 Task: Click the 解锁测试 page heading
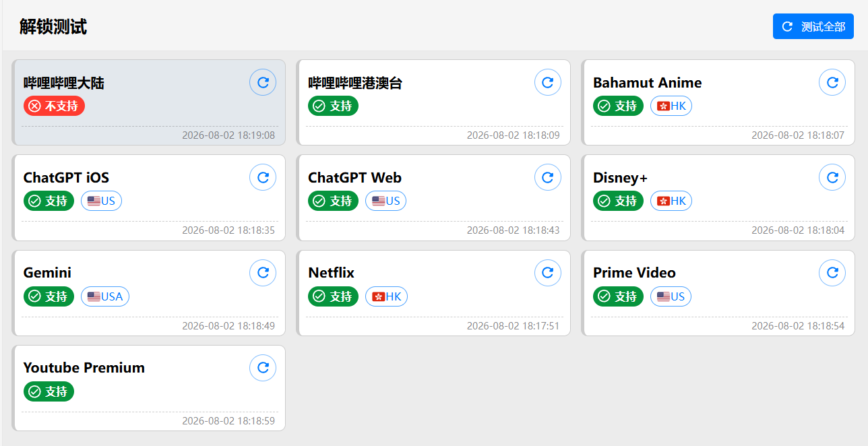point(53,27)
